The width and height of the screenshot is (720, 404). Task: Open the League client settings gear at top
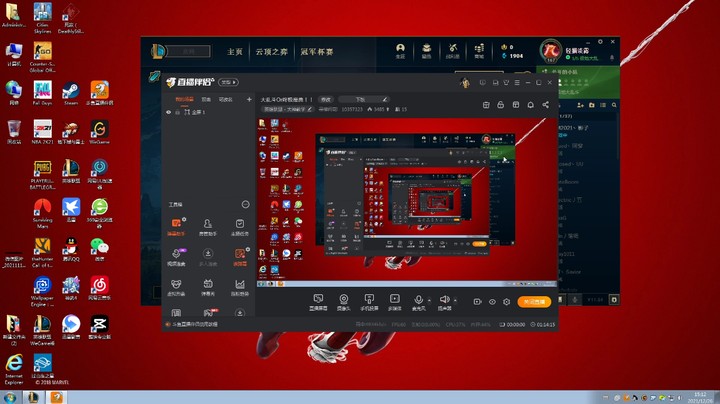(x=600, y=41)
